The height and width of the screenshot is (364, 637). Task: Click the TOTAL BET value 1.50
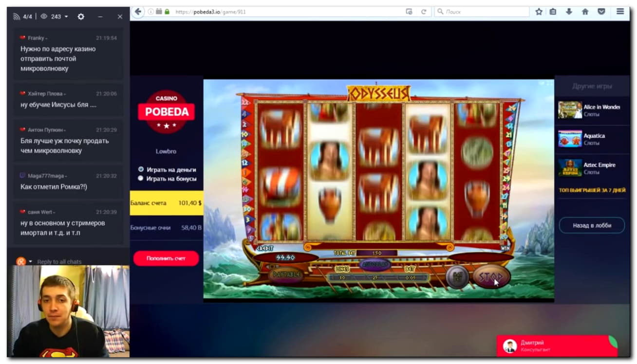(376, 253)
